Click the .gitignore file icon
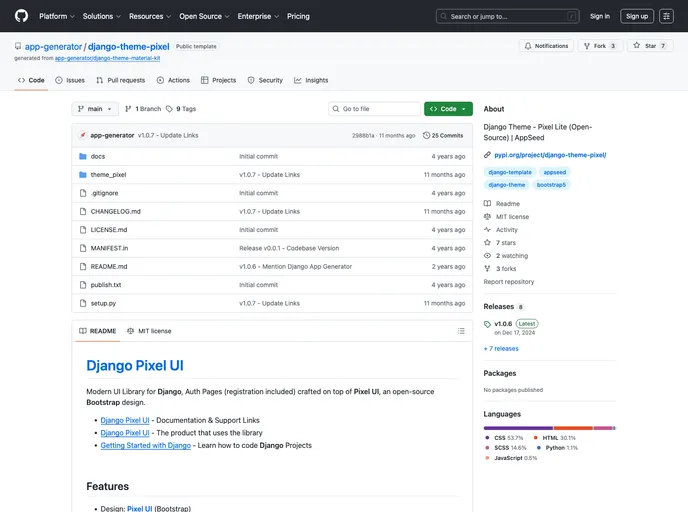This screenshot has width=688, height=512. [83, 193]
